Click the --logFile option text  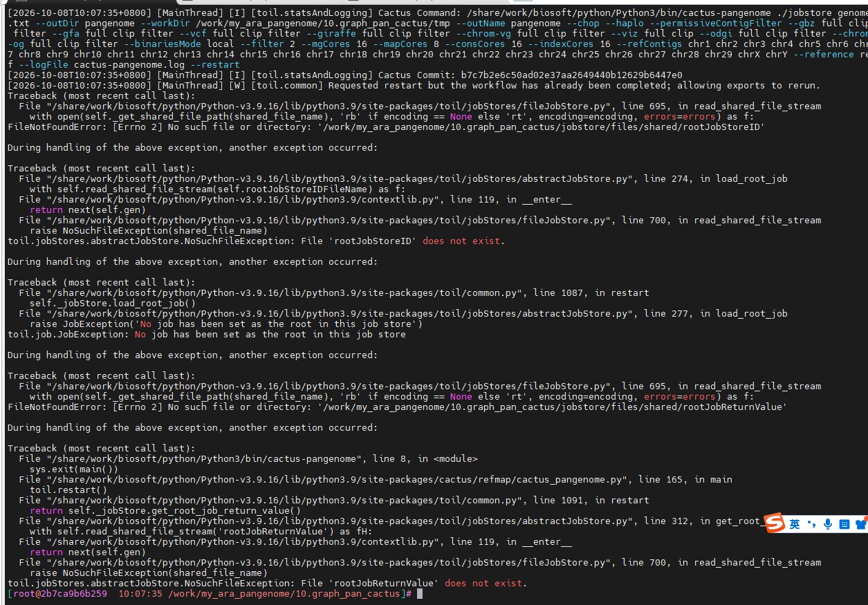[x=44, y=65]
